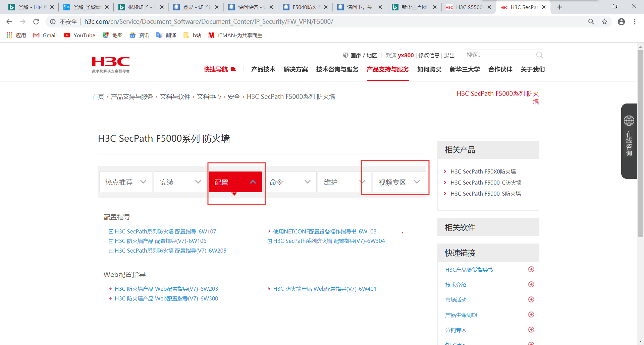Click the browser forward arrow

point(22,22)
